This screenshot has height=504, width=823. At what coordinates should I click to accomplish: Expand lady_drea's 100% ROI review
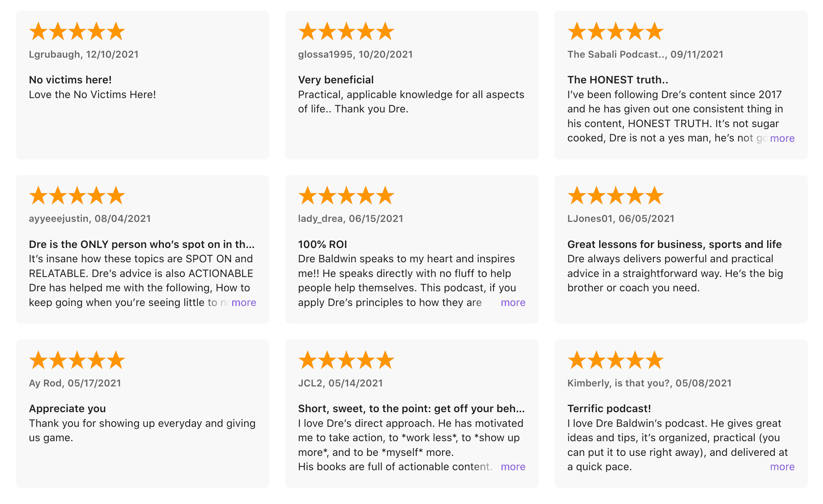click(513, 303)
